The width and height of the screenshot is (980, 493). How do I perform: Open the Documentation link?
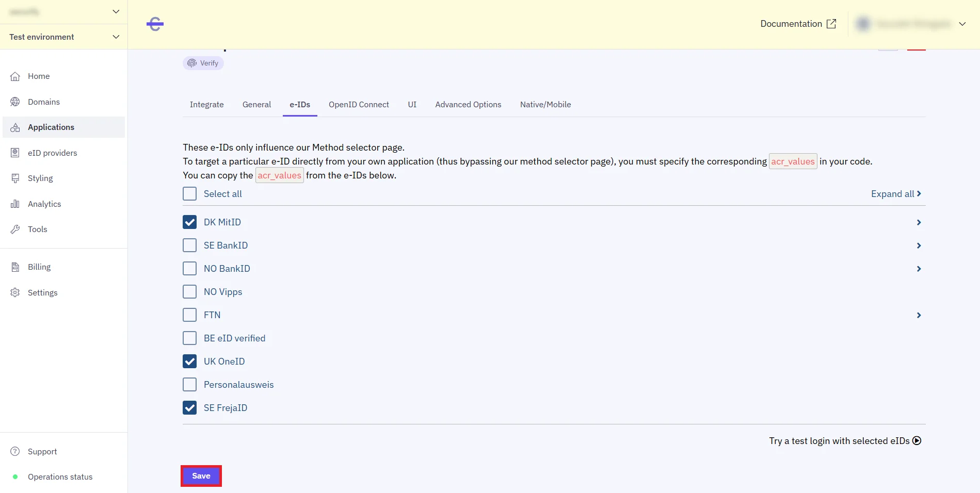click(798, 24)
